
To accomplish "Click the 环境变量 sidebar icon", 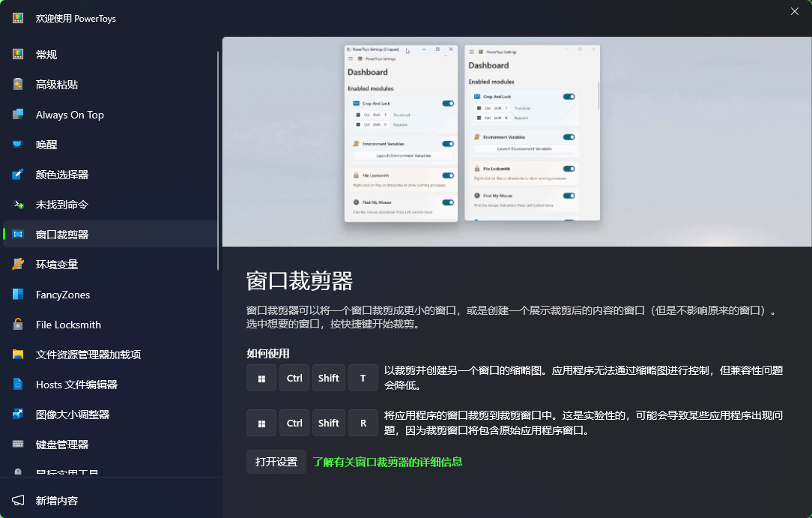I will 18,265.
